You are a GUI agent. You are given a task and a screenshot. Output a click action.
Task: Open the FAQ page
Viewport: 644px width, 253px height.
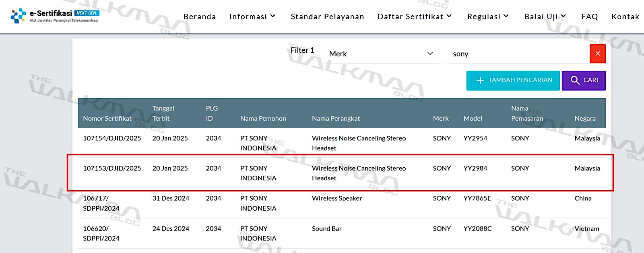point(590,16)
